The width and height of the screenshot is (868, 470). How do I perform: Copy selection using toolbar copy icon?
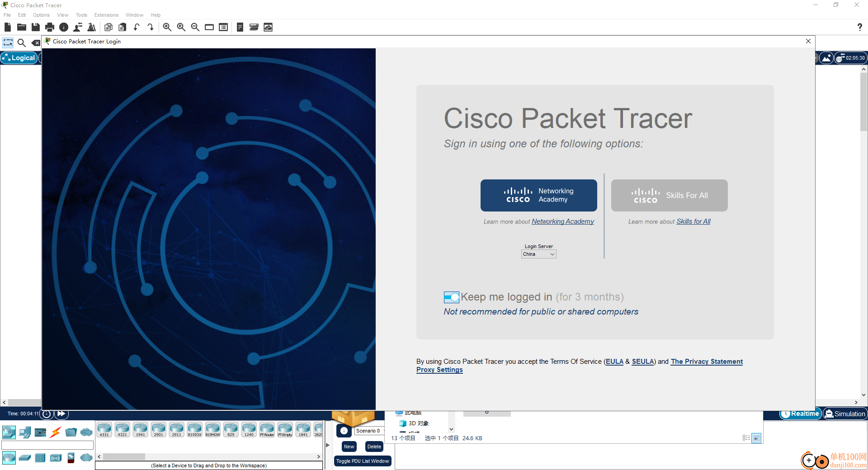(108, 27)
